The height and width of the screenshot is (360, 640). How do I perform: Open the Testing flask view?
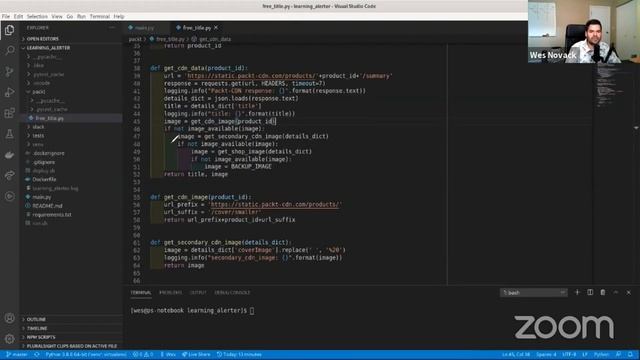[9, 134]
